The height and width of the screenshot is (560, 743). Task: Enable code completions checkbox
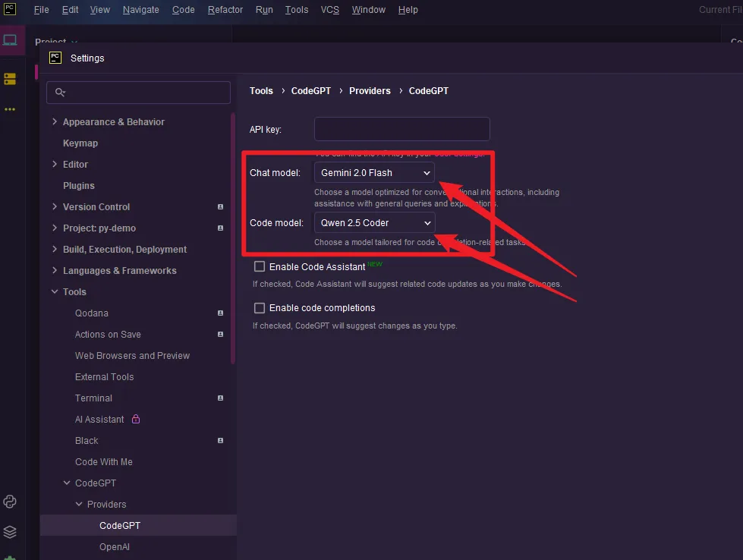point(260,308)
